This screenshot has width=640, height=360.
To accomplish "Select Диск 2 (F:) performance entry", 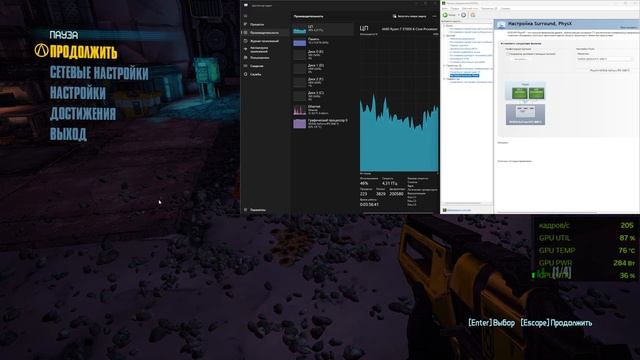I will 323,82.
